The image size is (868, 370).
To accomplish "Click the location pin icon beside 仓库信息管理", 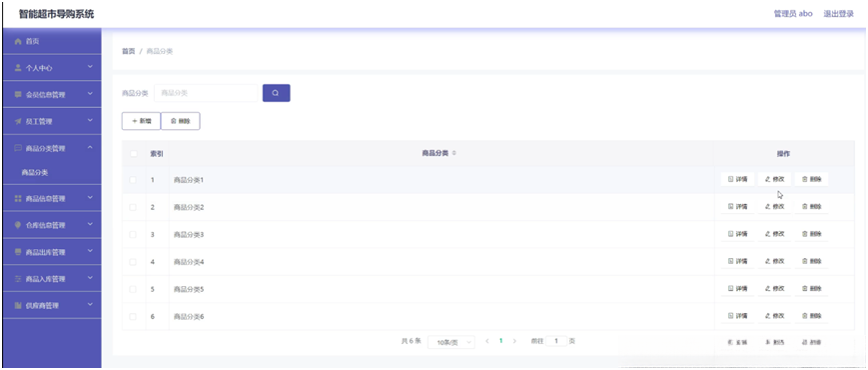I will [18, 225].
